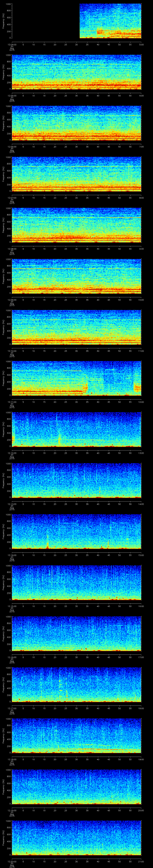Screen dimensions: 153x868
Task: Select the spectrogram panel starting at 12:17:00
Action: pos(77,685)
